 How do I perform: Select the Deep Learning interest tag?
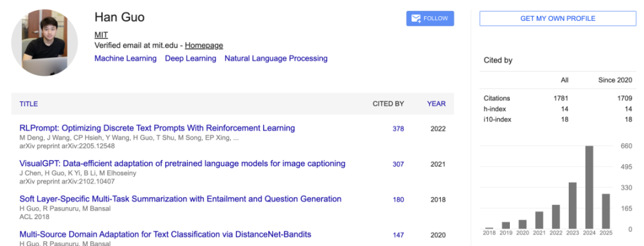coord(191,58)
